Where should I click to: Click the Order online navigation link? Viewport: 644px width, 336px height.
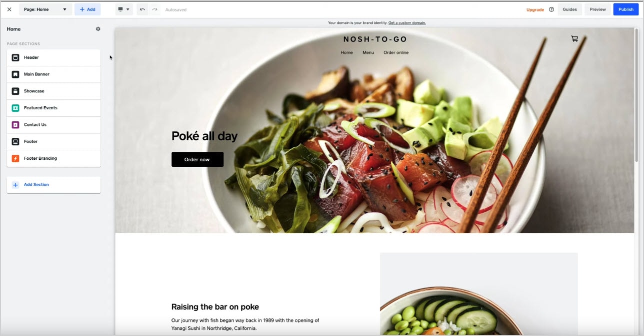point(396,52)
